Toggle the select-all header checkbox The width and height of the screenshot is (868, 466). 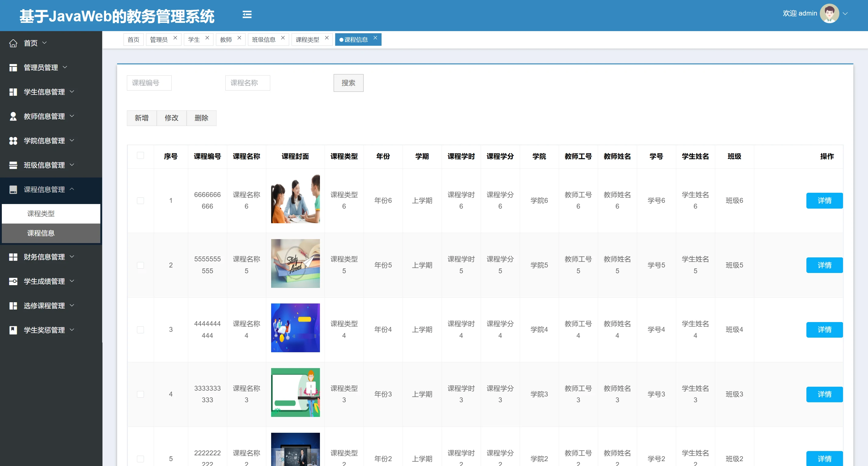tap(141, 155)
